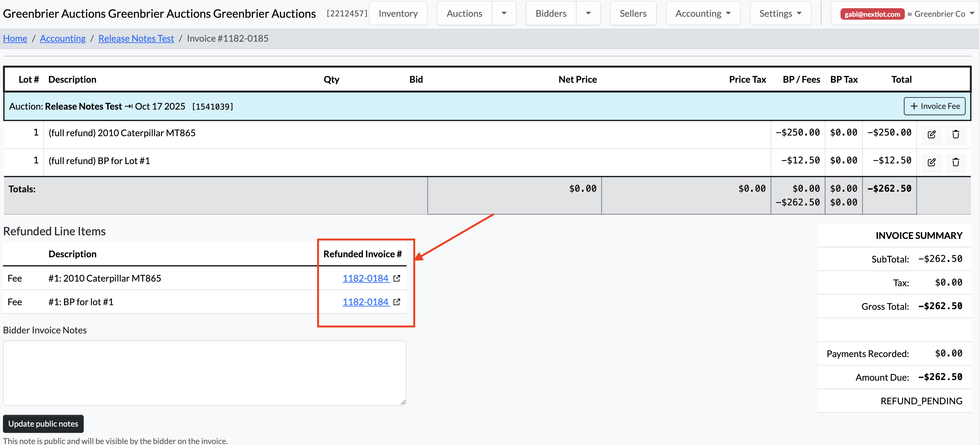Image resolution: width=980 pixels, height=445 pixels.
Task: Click the Payments Recorded $0.00 value
Action: click(x=948, y=353)
